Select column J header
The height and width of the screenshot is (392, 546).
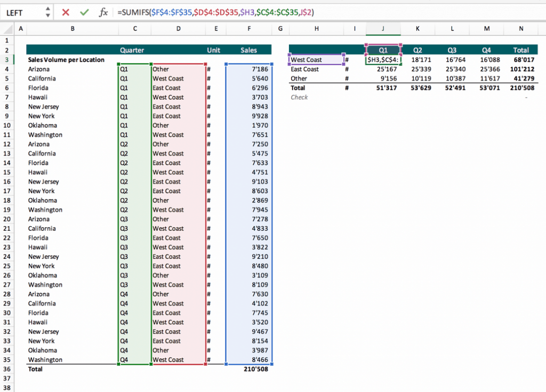point(383,29)
